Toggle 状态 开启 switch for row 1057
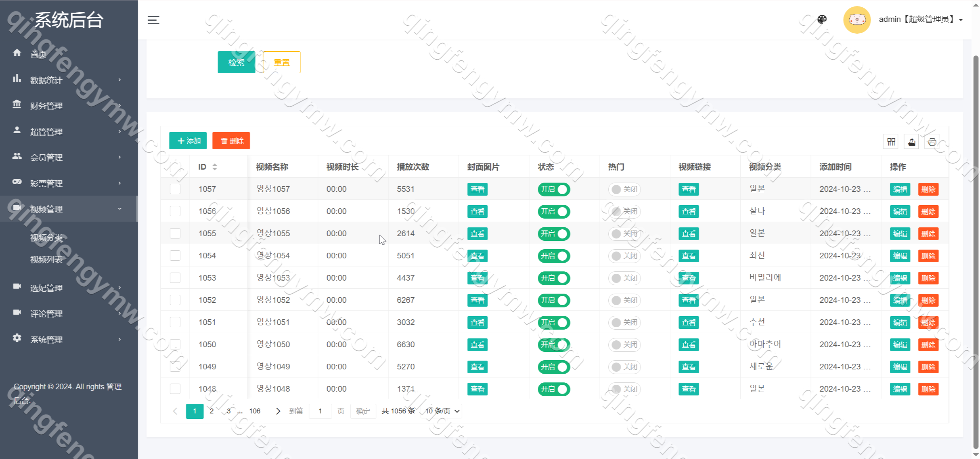This screenshot has height=459, width=980. [x=554, y=189]
